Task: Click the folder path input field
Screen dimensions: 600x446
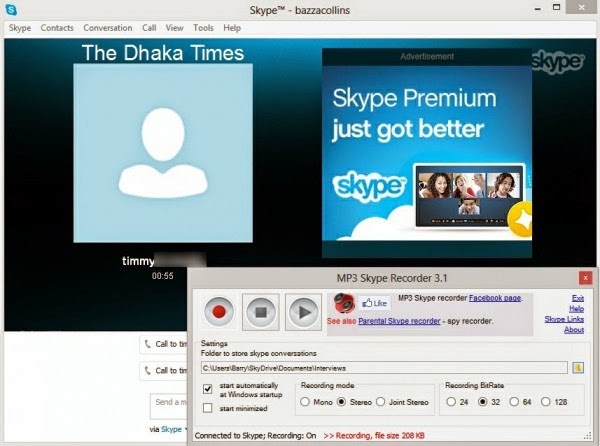Action: [x=384, y=368]
